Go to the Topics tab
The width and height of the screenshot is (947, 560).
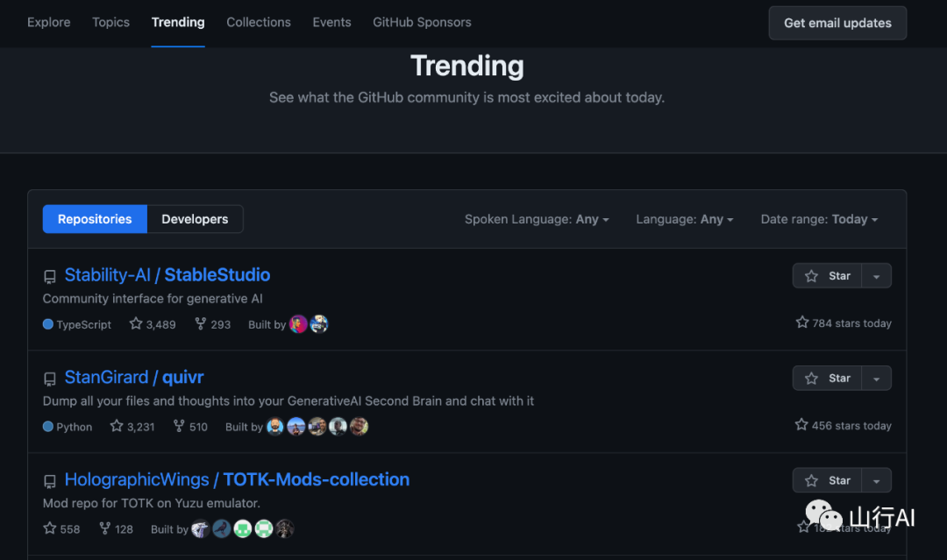110,23
